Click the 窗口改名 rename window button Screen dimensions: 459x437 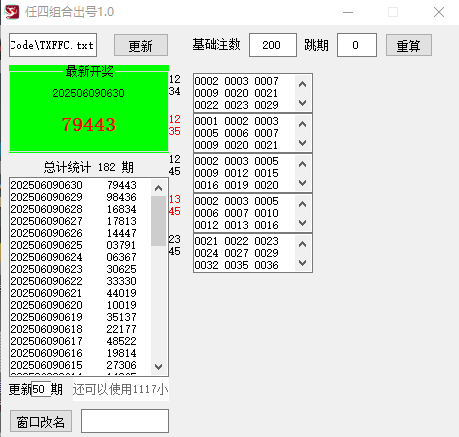[41, 422]
